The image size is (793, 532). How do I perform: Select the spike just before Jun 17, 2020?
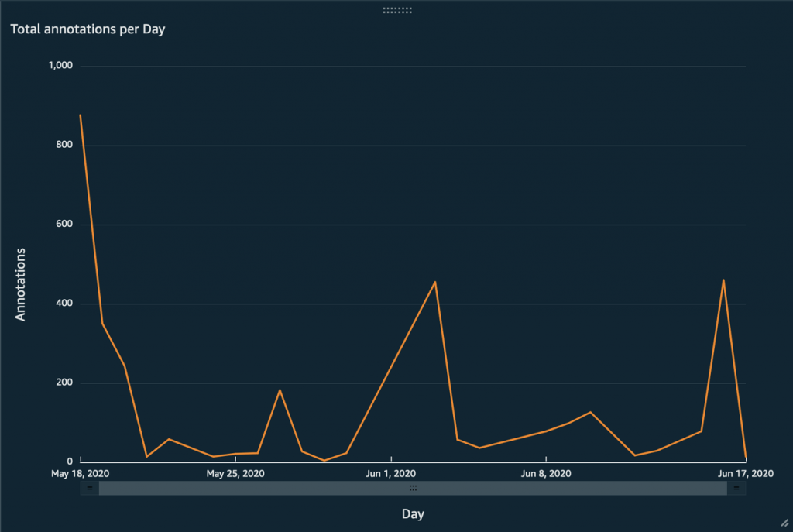723,280
